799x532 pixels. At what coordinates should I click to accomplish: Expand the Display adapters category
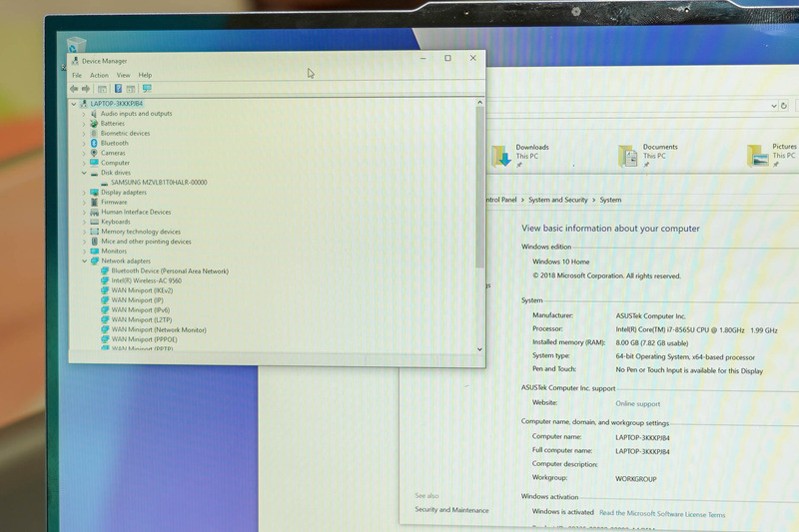tap(84, 193)
